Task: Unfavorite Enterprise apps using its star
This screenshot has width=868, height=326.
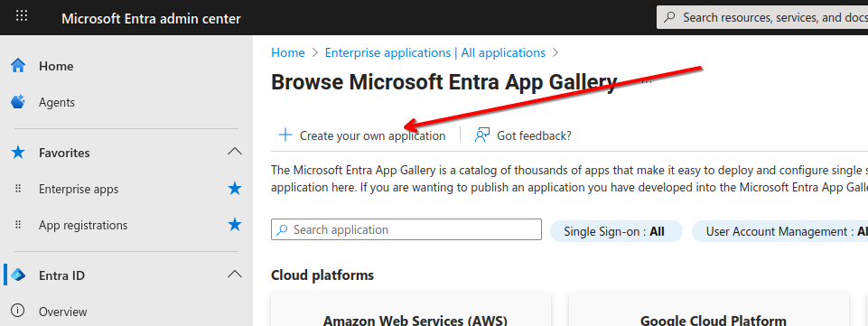Action: pyautogui.click(x=235, y=189)
